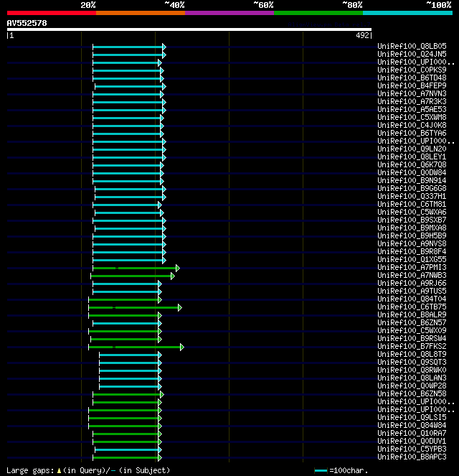Select the UniRef100_Q0DW84 label

pos(412,172)
